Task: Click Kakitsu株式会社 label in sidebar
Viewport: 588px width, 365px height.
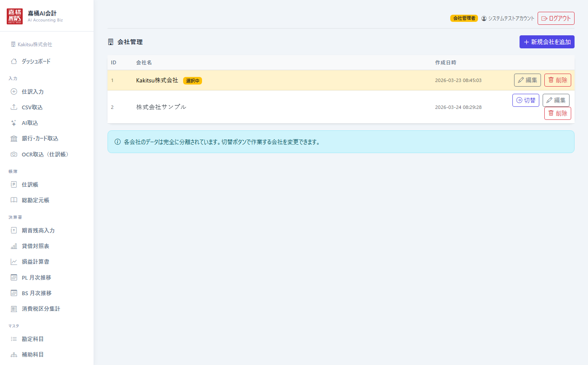Action: pyautogui.click(x=35, y=44)
